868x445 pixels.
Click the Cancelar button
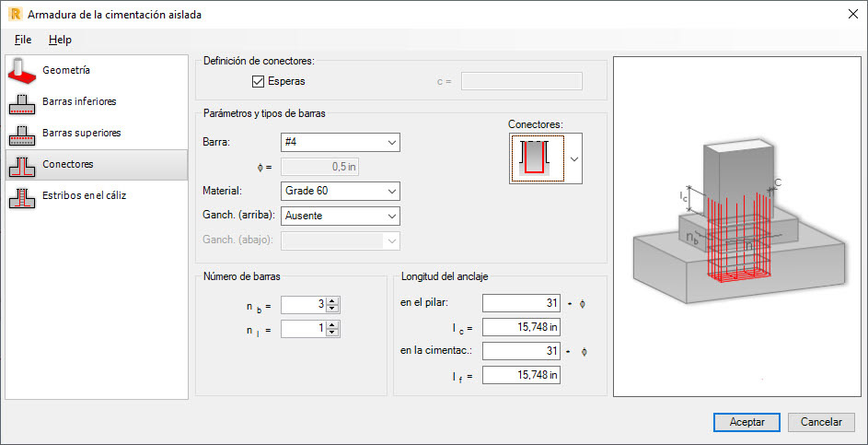click(821, 422)
